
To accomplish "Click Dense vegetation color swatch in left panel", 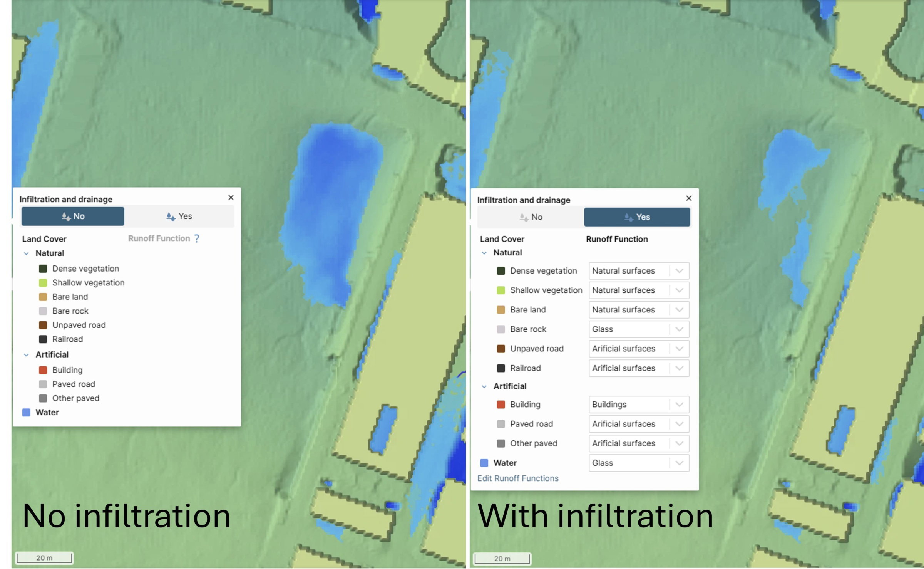I will [43, 269].
